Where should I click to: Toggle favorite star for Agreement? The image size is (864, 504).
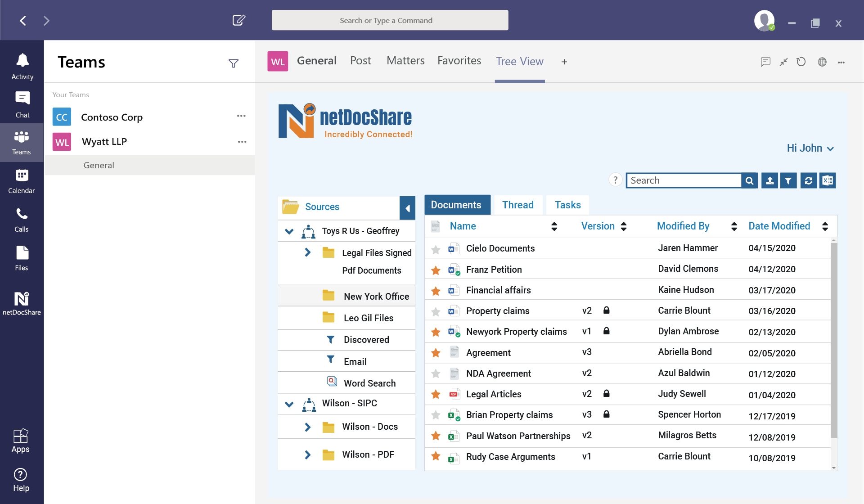coord(436,353)
